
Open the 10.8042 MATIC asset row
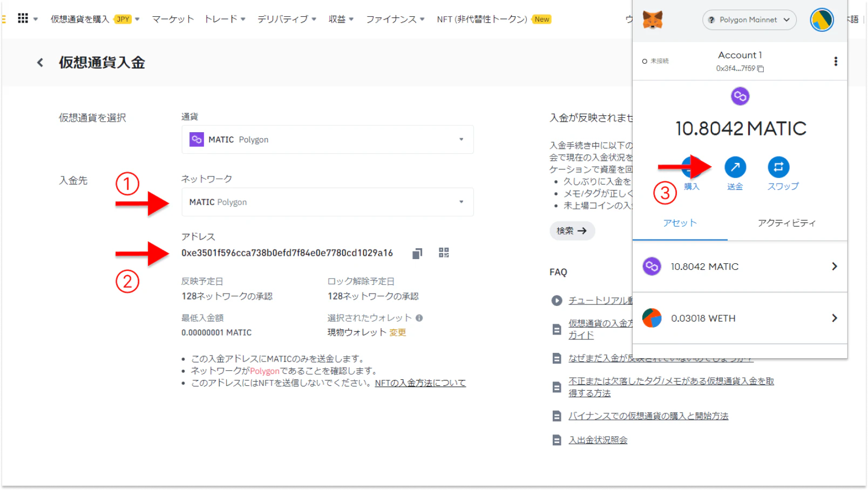(740, 267)
